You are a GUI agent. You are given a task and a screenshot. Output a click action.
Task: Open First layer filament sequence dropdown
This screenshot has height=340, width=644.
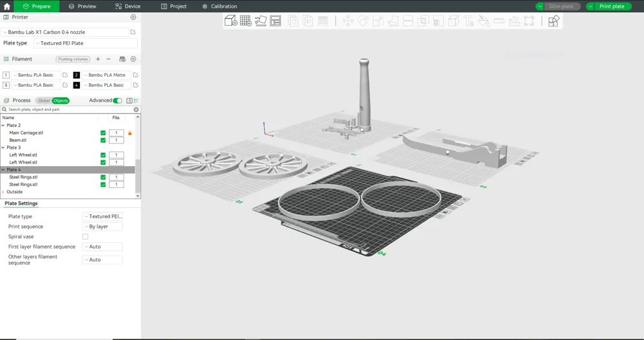(x=102, y=247)
